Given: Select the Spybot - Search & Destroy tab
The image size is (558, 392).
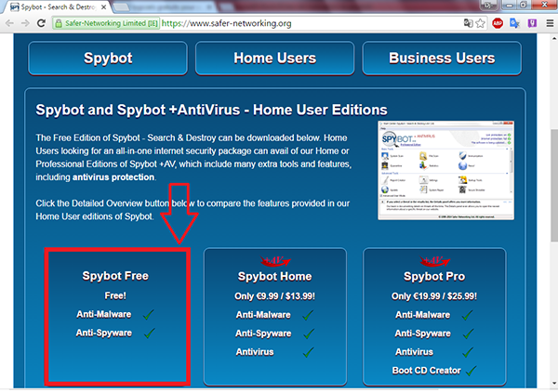Looking at the screenshot, I should pyautogui.click(x=58, y=7).
